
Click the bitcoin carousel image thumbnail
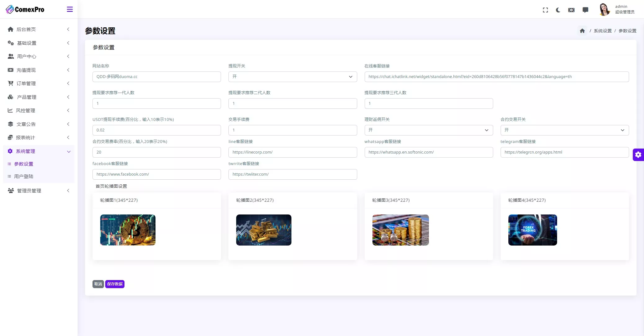pyautogui.click(x=128, y=230)
